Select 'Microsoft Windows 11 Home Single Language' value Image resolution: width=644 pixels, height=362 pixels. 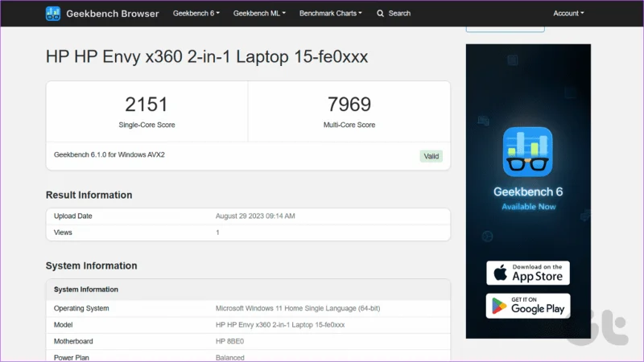[x=298, y=308]
